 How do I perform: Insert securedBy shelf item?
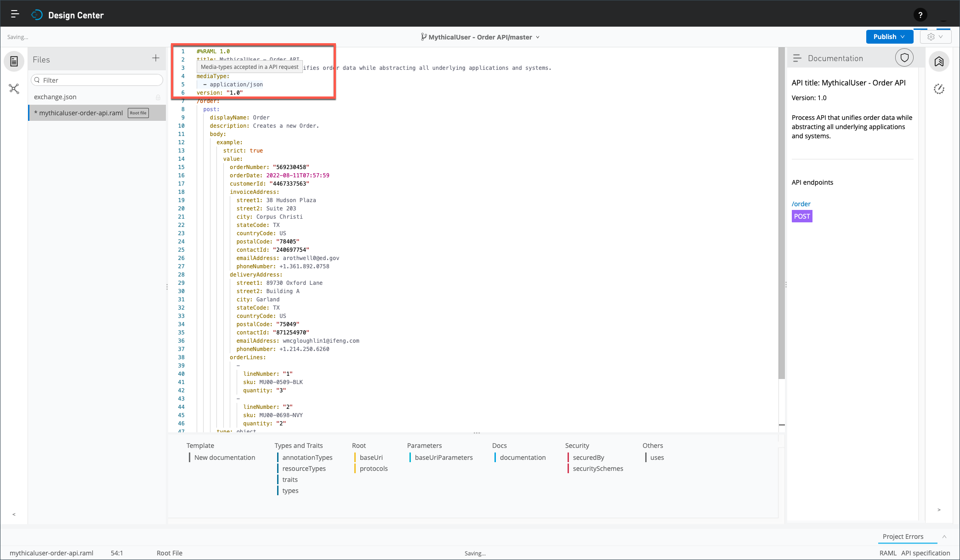589,458
